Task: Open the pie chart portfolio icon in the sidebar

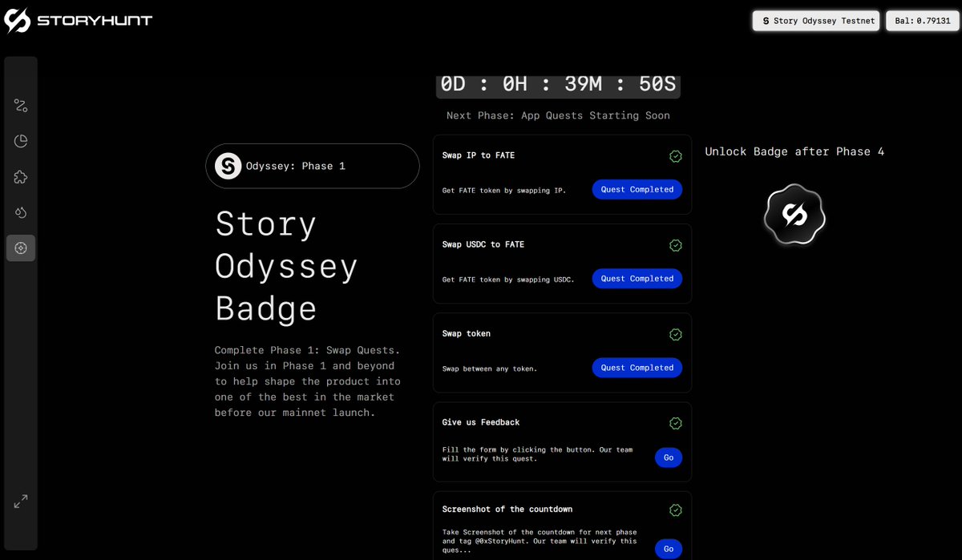Action: point(21,141)
